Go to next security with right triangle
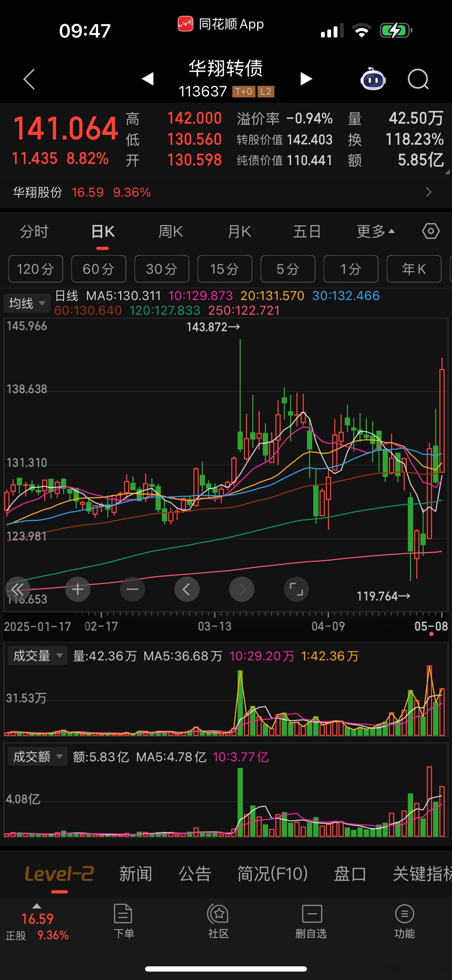Screen dimensions: 452x980 (x=306, y=79)
